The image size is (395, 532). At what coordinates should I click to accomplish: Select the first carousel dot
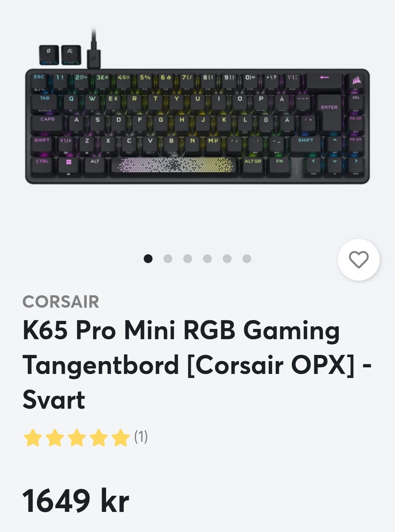click(x=148, y=259)
